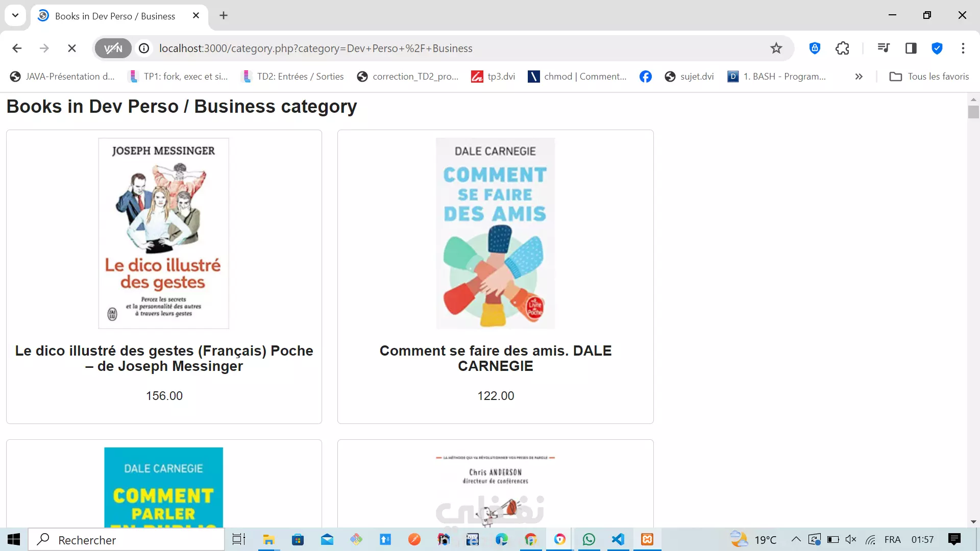This screenshot has height=551, width=980.
Task: Open Wi-Fi network tray icon
Action: (x=871, y=539)
